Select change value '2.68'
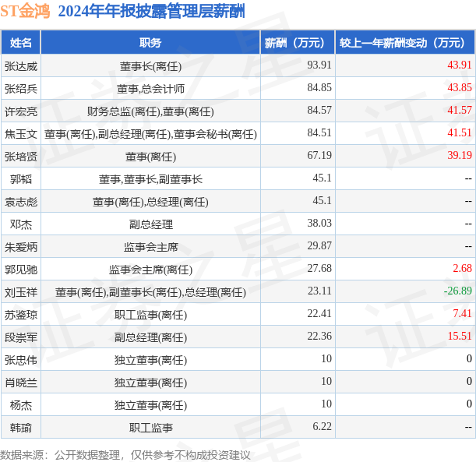 [x=462, y=268]
